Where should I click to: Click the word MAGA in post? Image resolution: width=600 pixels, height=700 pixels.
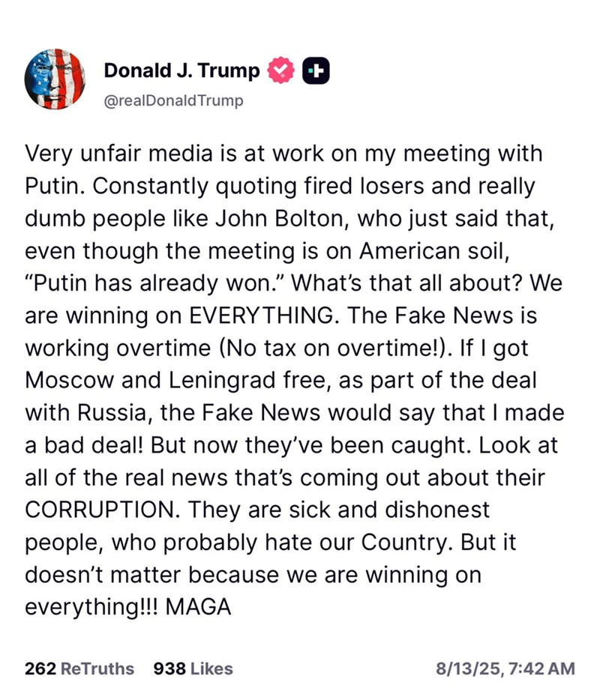pyautogui.click(x=198, y=607)
